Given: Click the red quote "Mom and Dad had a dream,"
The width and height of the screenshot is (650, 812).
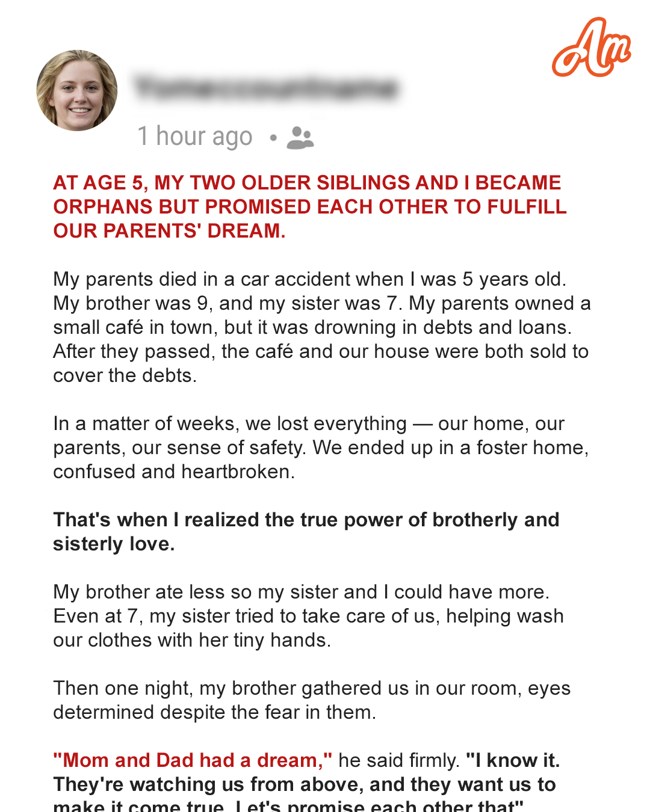Looking at the screenshot, I should (x=193, y=760).
